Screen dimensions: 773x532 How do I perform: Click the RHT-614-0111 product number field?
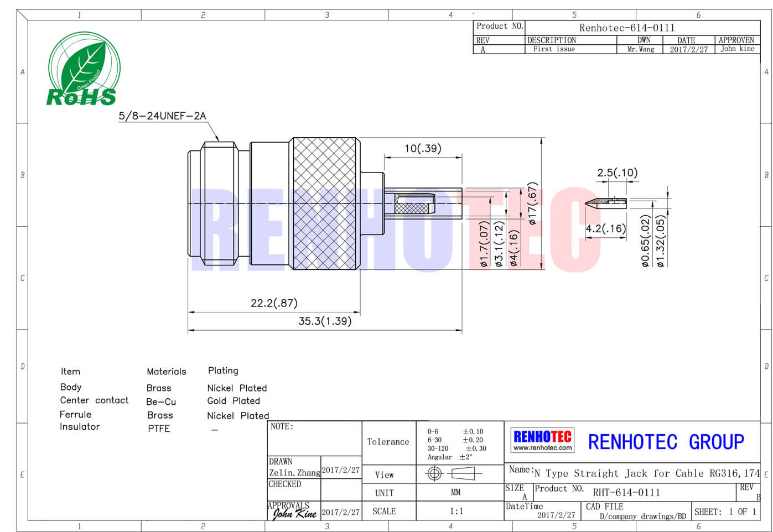coord(626,492)
